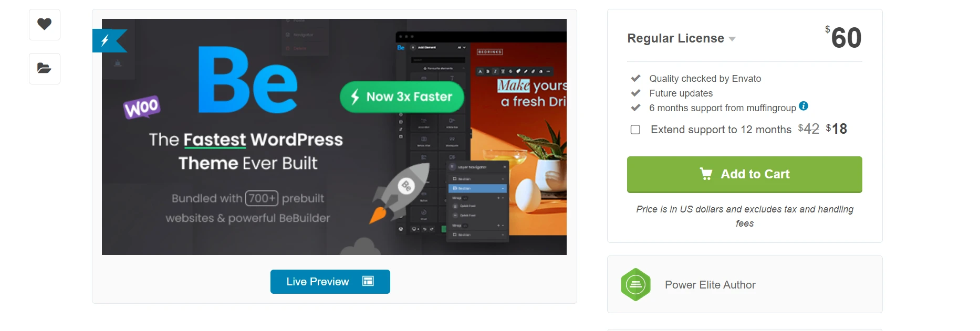Screen dimensions: 980x331
Task: Click the Add to Cart button
Action: 744,174
